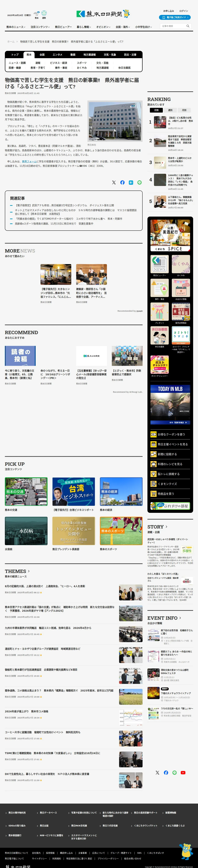
Task: Switch to the トップ category tab
Action: (15, 55)
